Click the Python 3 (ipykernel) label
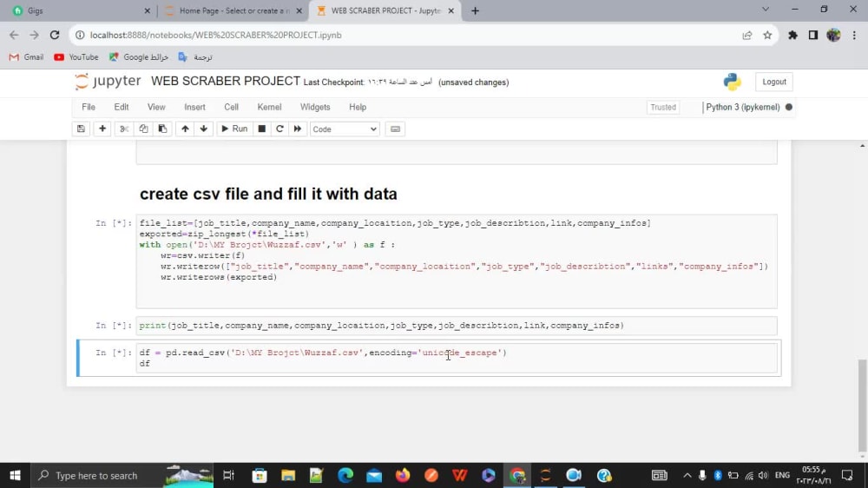This screenshot has width=868, height=488. 743,107
